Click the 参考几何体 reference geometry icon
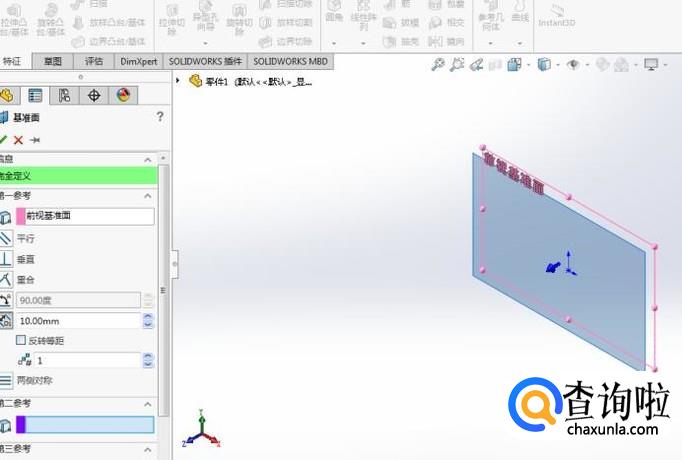682x460 pixels. 491,17
